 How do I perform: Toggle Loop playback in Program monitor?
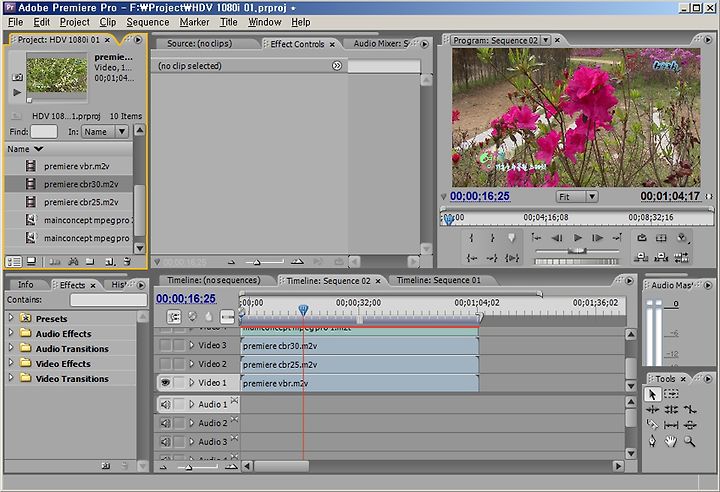pyautogui.click(x=641, y=238)
